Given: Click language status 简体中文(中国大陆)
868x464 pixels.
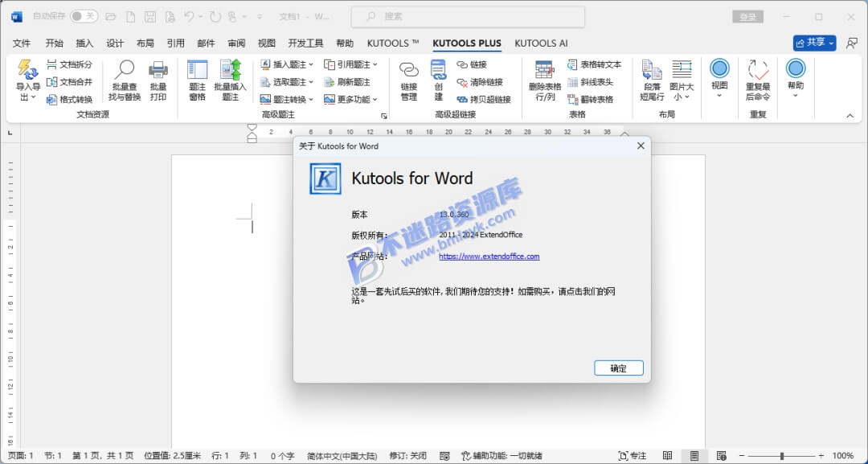Looking at the screenshot, I should pyautogui.click(x=342, y=456).
